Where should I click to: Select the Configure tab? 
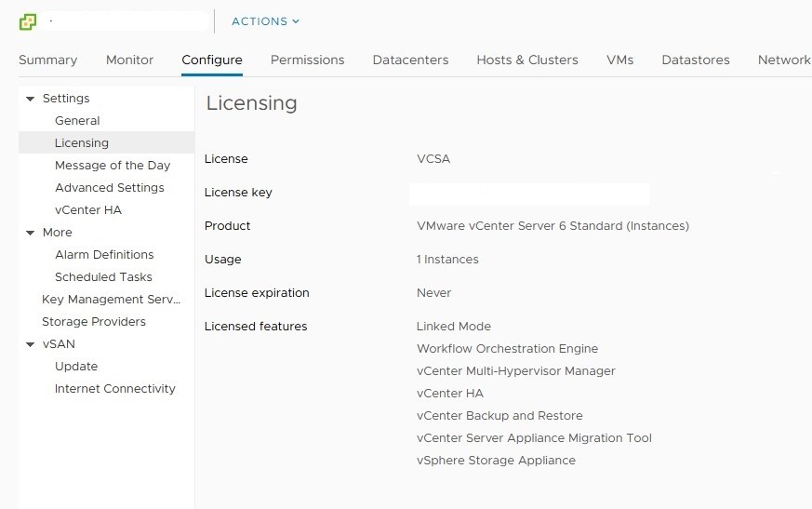click(x=212, y=60)
